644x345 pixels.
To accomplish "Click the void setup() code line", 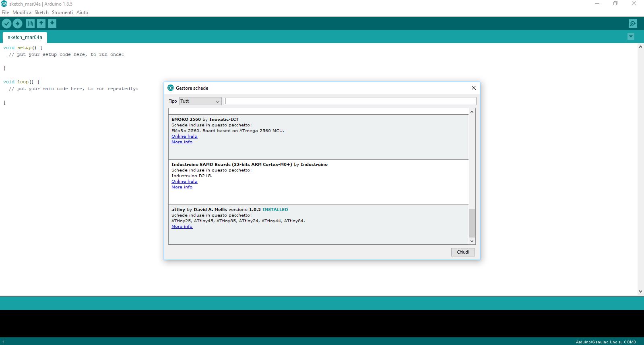I will pos(23,48).
